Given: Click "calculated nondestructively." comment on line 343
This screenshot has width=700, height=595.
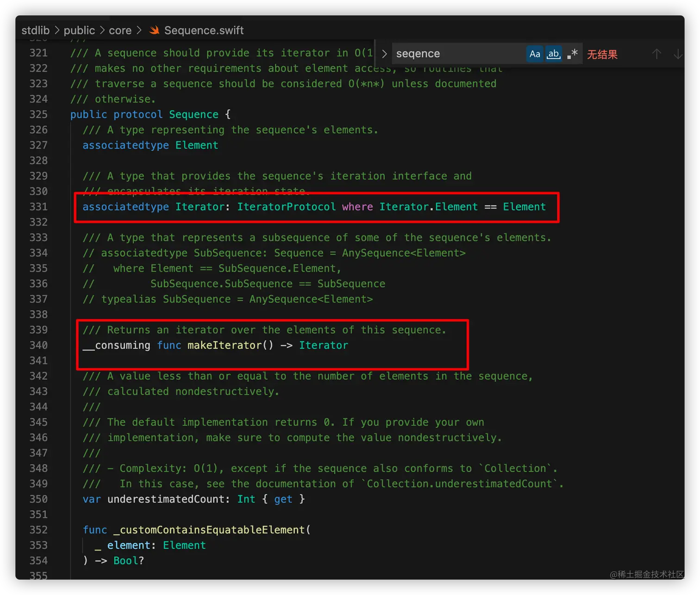Looking at the screenshot, I should [194, 391].
